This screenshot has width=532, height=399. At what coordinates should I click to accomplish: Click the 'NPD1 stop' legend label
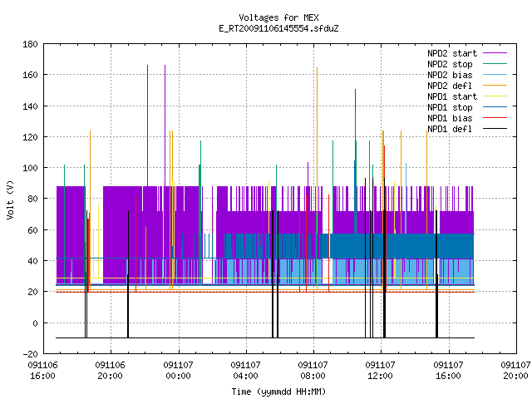point(450,107)
